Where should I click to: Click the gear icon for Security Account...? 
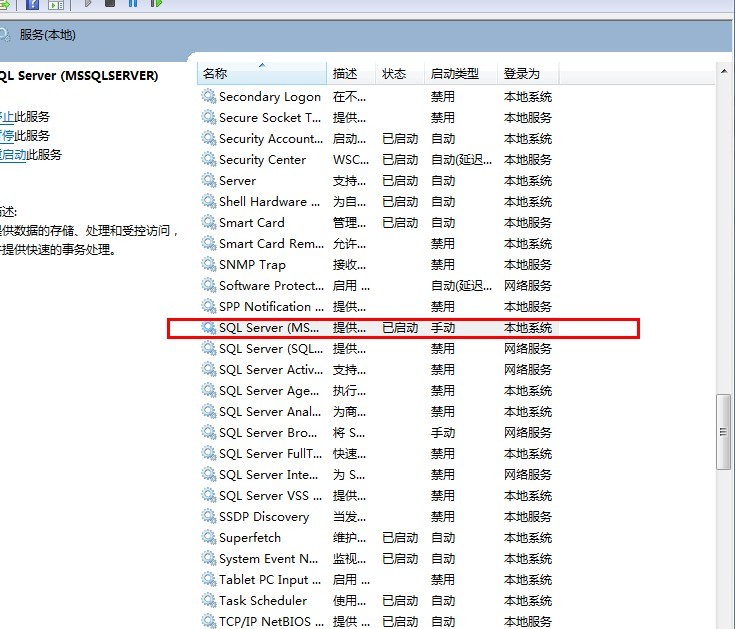209,139
